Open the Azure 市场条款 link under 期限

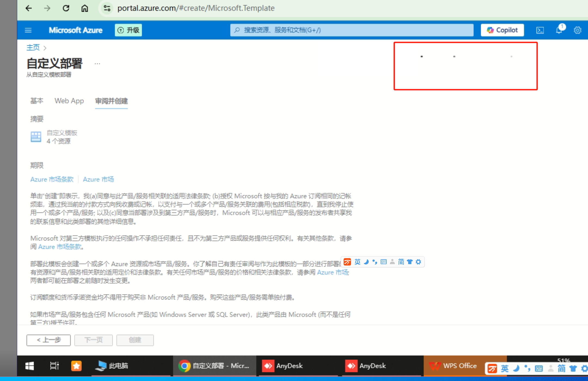[52, 179]
